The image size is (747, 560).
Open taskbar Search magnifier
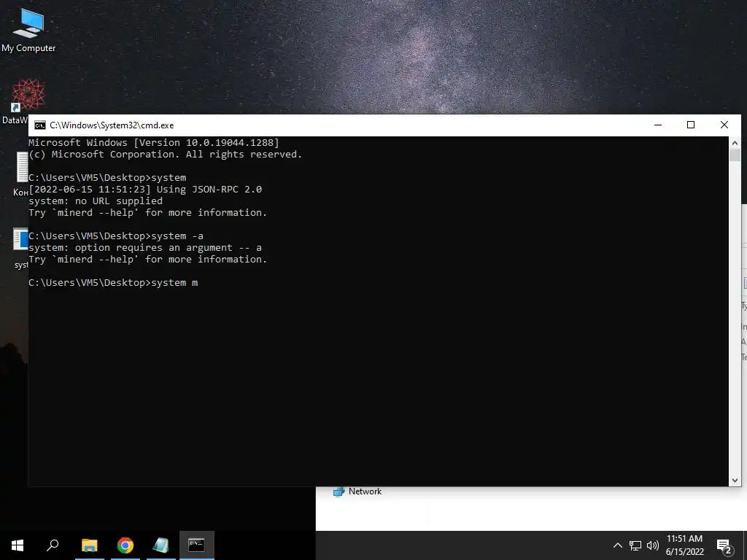(53, 545)
